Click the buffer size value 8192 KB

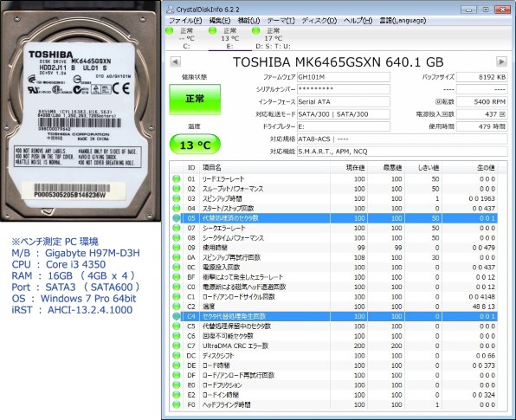click(481, 77)
